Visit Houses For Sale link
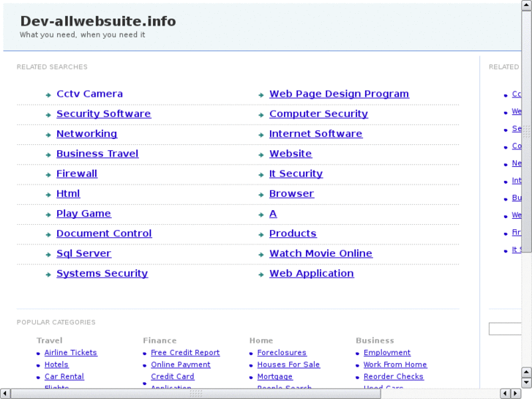The height and width of the screenshot is (399, 532). (288, 365)
